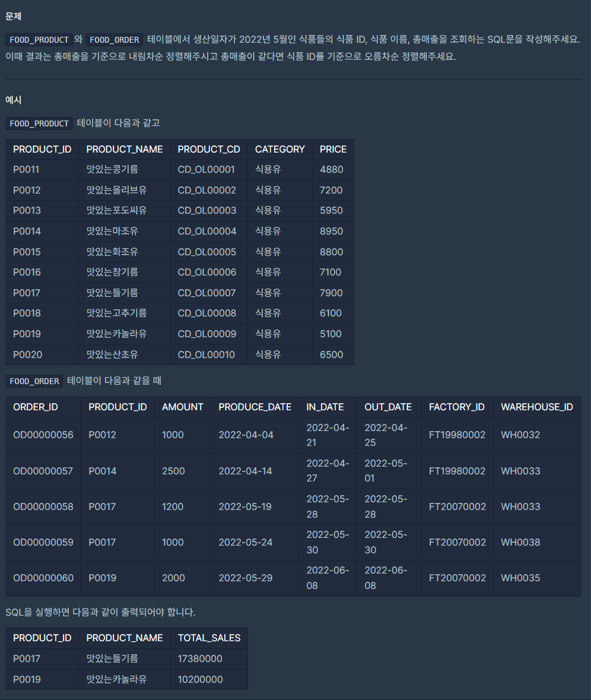
Task: Click FOOD_ORDER label above order table
Action: pyautogui.click(x=34, y=381)
